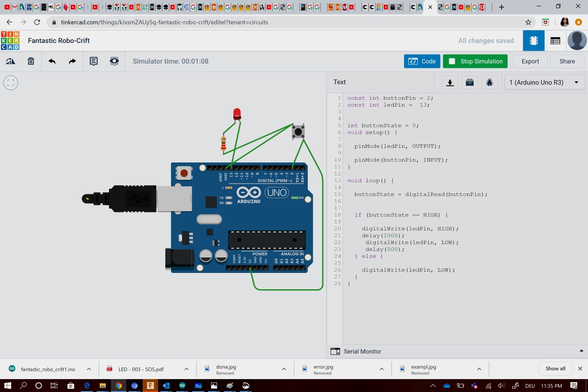The width and height of the screenshot is (588, 392).
Task: Click the red LED on the canvas
Action: pyautogui.click(x=237, y=114)
